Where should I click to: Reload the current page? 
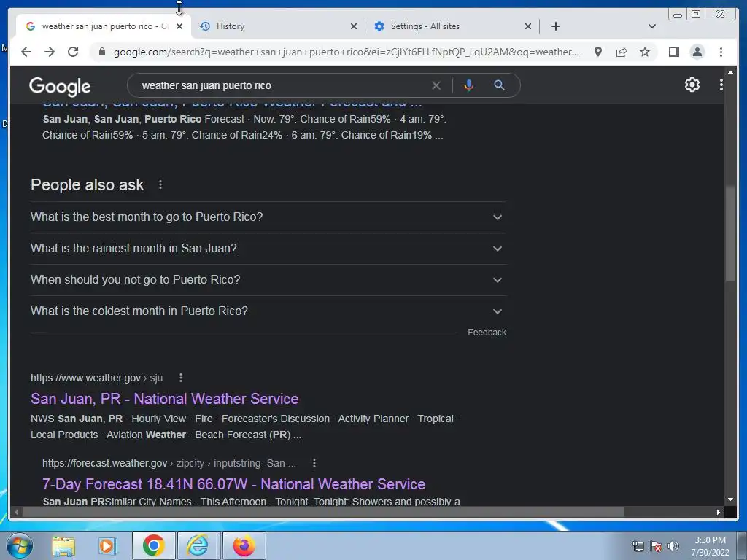coord(73,52)
